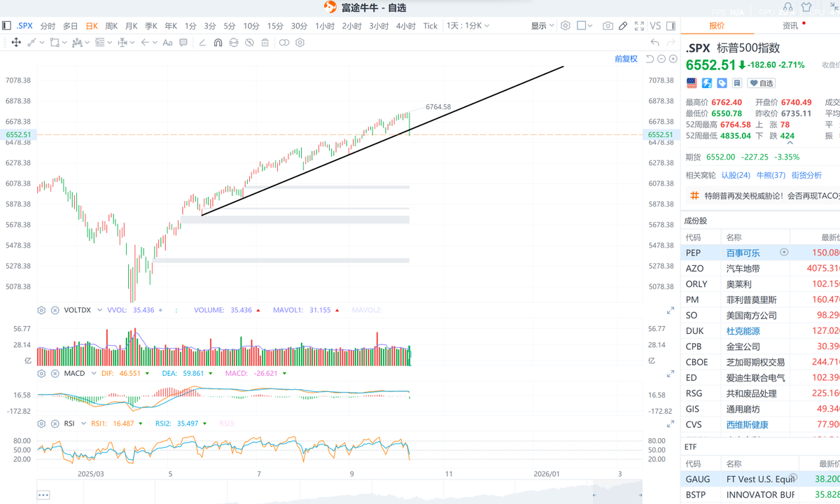Viewport: 840px width, 504px height.
Task: Select the arrow marker tool
Action: pyautogui.click(x=145, y=43)
